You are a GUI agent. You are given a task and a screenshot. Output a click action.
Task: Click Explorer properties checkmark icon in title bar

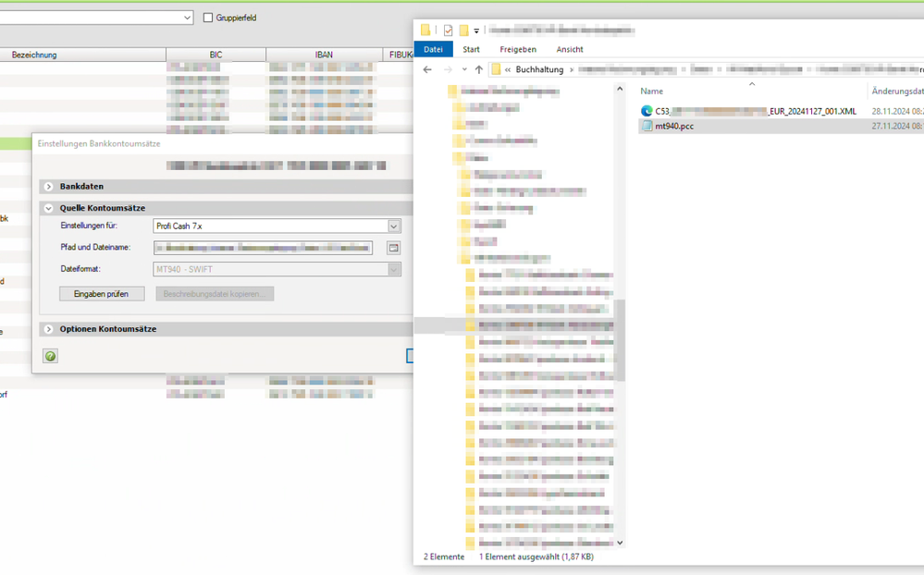448,31
